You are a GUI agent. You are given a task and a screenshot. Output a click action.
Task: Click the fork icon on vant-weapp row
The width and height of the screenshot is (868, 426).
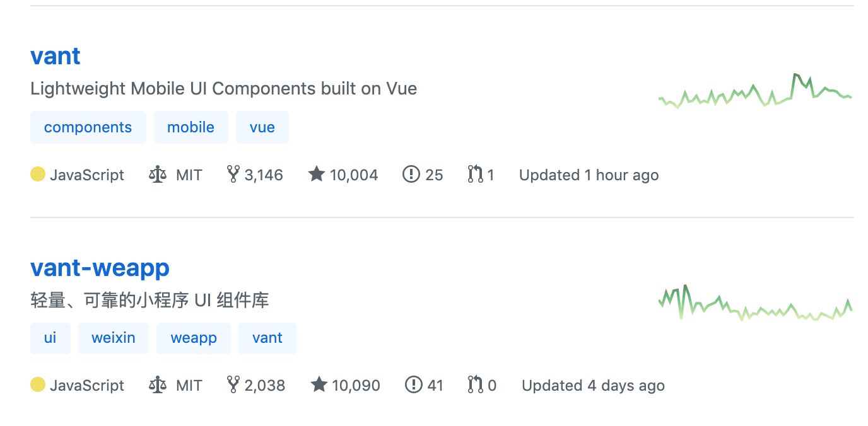tap(233, 385)
